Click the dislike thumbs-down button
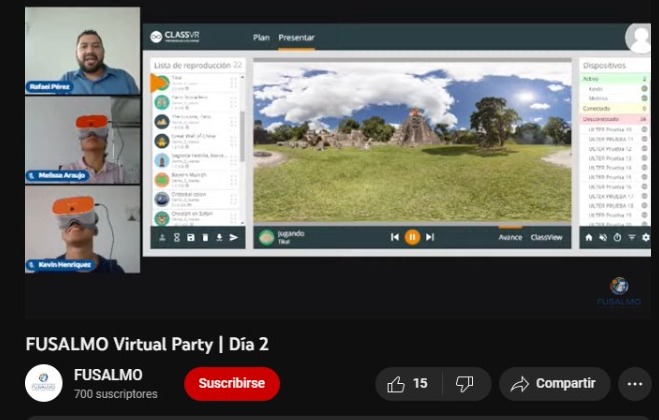Image resolution: width=659 pixels, height=420 pixels. pos(464,384)
